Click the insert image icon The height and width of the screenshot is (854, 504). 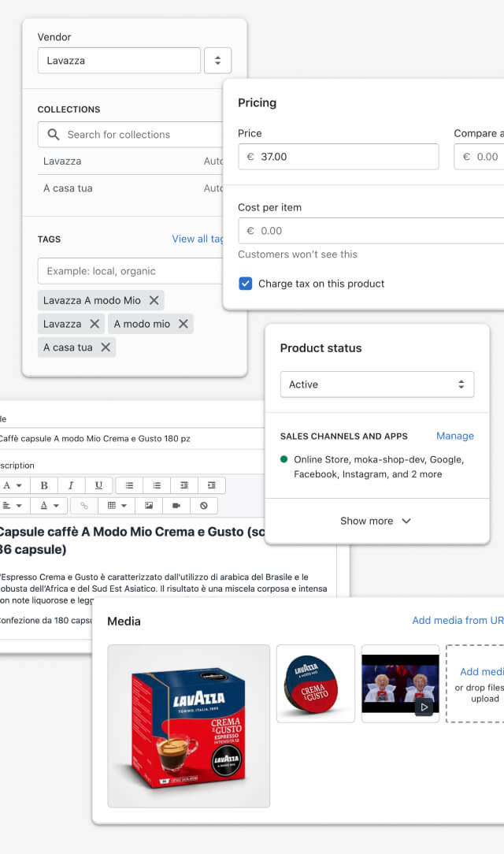point(149,506)
